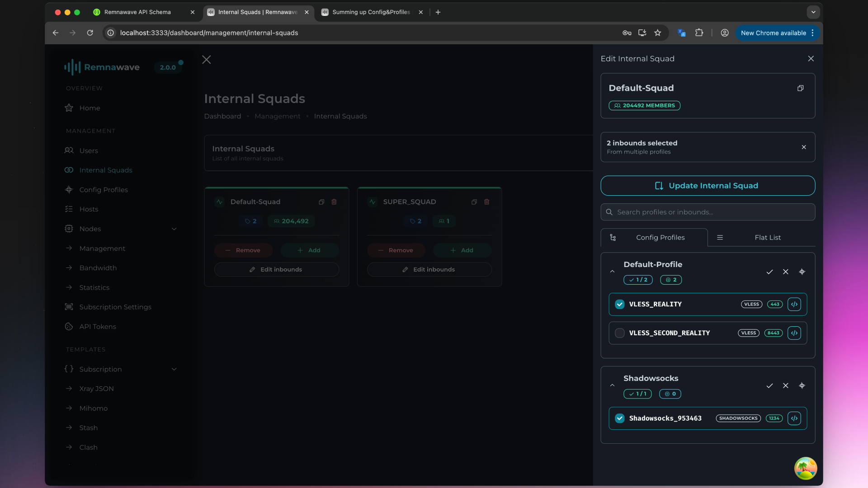Deselect all inbounds via X icon in Shadowsocks header
The width and height of the screenshot is (868, 488).
tap(786, 385)
